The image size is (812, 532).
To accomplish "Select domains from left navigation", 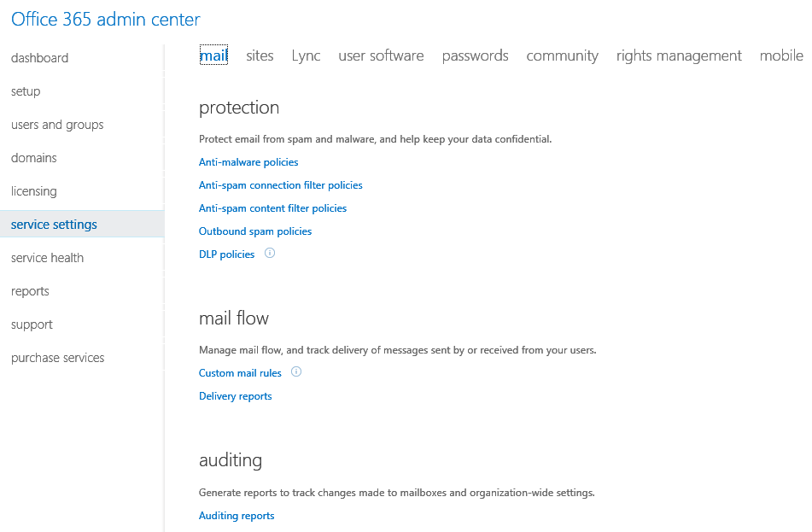I will pos(34,158).
